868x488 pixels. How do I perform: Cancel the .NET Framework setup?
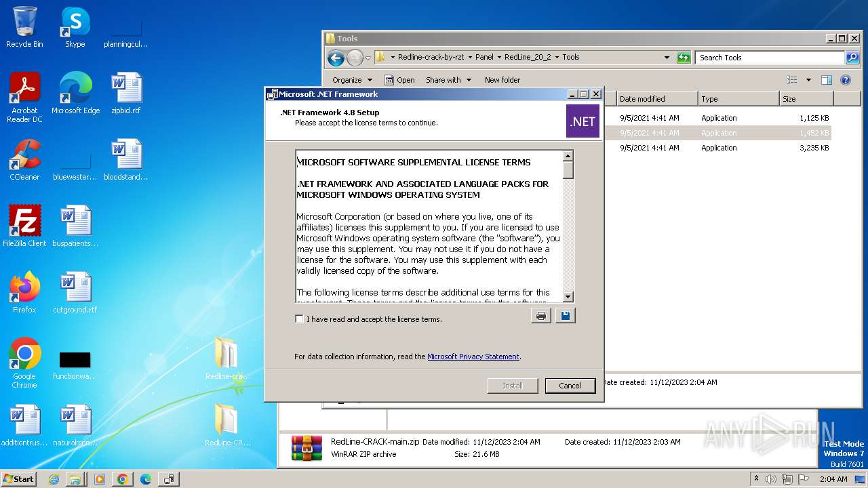tap(570, 386)
